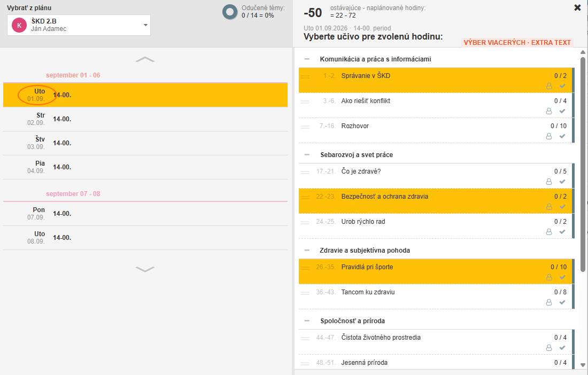Viewport: 588px width, 375px height.
Task: Click the VÝBER VIACERÝCH link
Action: click(494, 43)
